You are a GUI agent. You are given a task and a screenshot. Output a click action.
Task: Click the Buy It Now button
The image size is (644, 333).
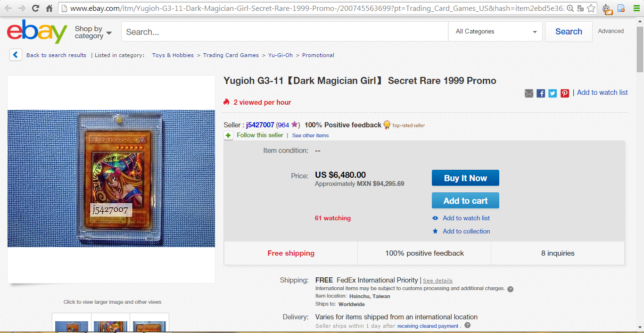(x=465, y=178)
